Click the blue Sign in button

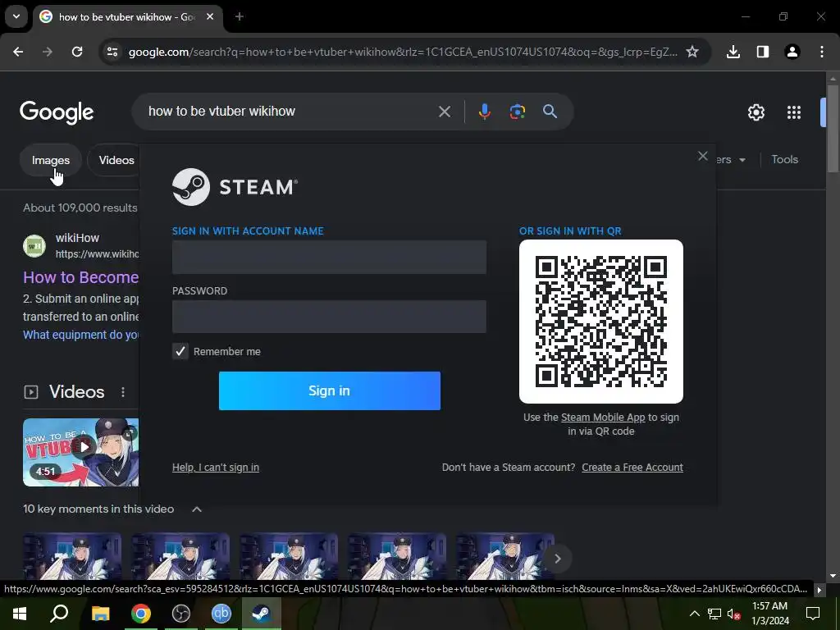[330, 390]
